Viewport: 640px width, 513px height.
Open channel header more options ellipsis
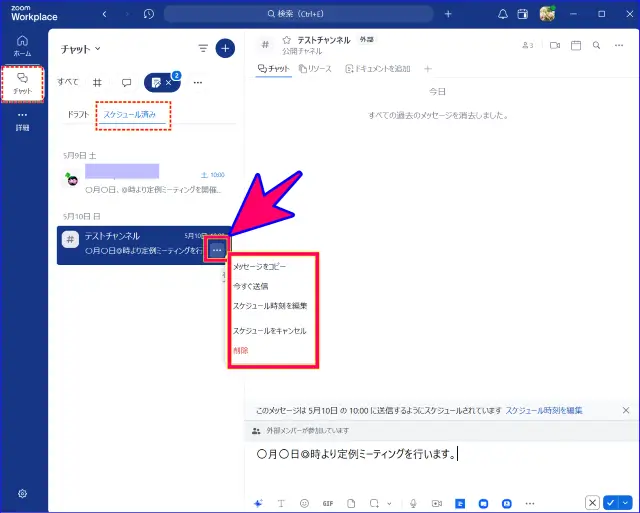(619, 45)
